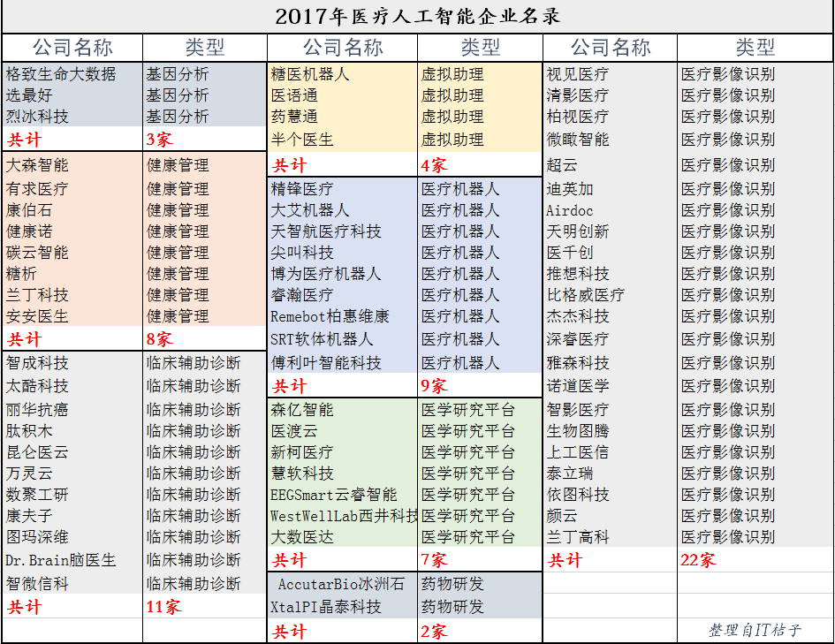
Task: Select the EEGSmart云睿智能 cell
Action: (334, 495)
